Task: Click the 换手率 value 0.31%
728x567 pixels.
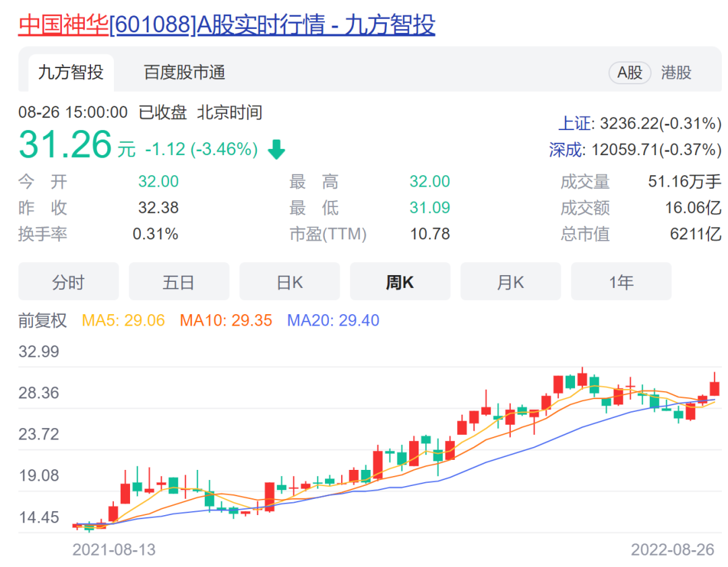Action: pyautogui.click(x=156, y=233)
